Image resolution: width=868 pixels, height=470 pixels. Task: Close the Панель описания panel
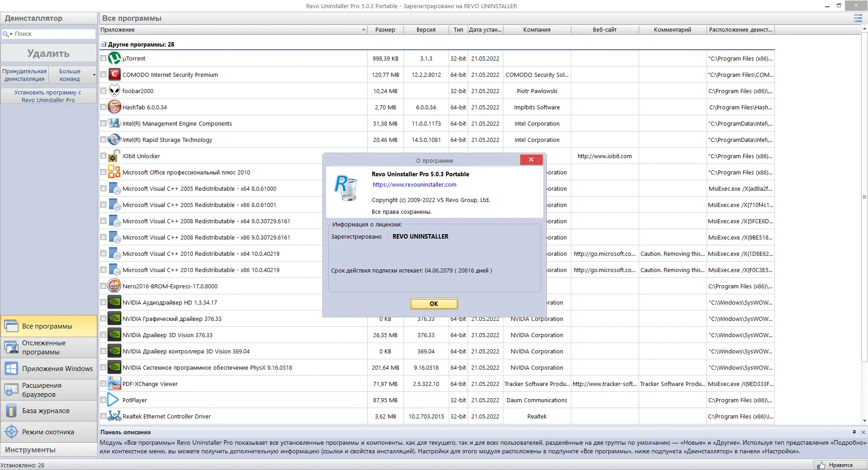pyautogui.click(x=863, y=432)
